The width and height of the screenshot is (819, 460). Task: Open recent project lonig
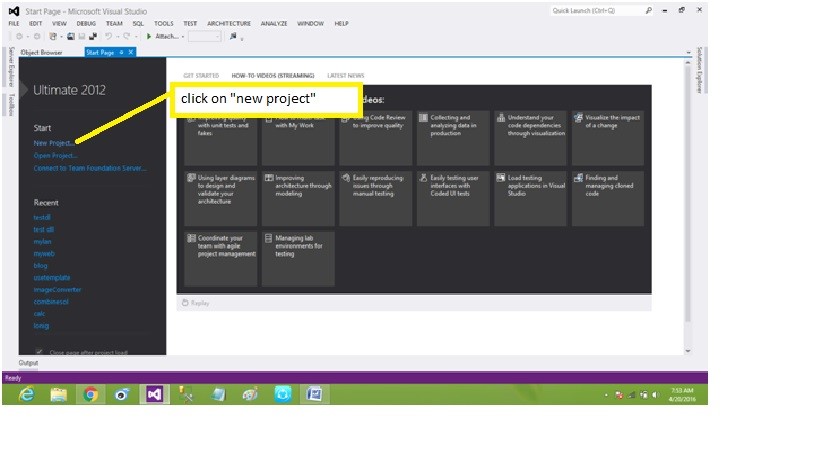[x=41, y=326]
